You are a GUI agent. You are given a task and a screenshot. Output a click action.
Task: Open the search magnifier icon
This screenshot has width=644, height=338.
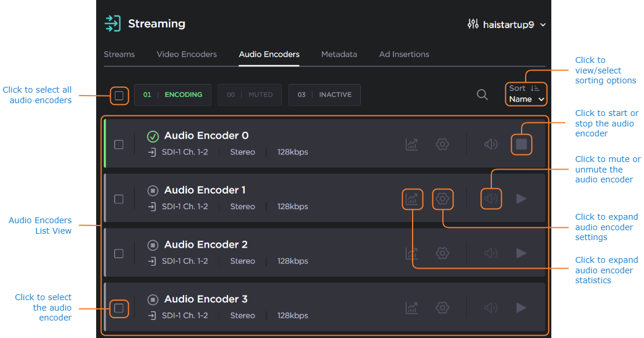pyautogui.click(x=482, y=95)
